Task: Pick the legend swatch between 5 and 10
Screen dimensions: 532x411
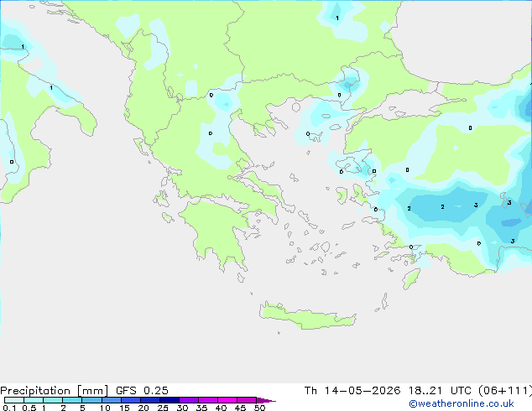Action: 91,400
